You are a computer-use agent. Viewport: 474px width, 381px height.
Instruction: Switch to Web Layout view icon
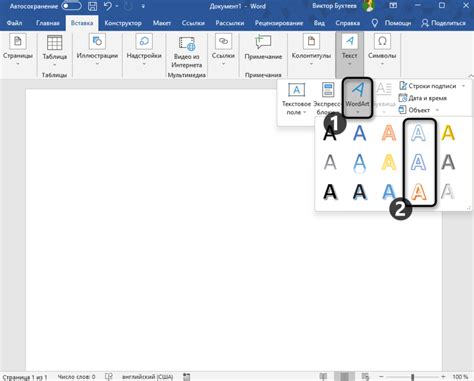coord(365,377)
